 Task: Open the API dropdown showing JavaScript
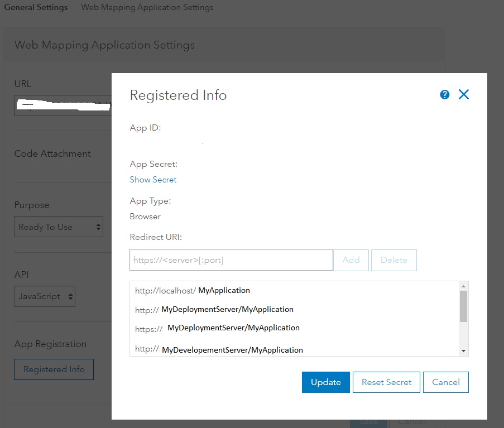click(45, 296)
